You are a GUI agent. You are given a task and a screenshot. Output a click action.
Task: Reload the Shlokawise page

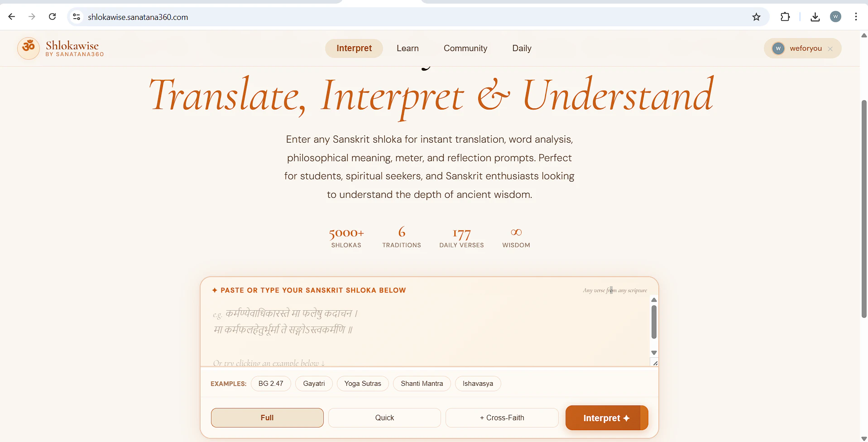[x=53, y=17]
